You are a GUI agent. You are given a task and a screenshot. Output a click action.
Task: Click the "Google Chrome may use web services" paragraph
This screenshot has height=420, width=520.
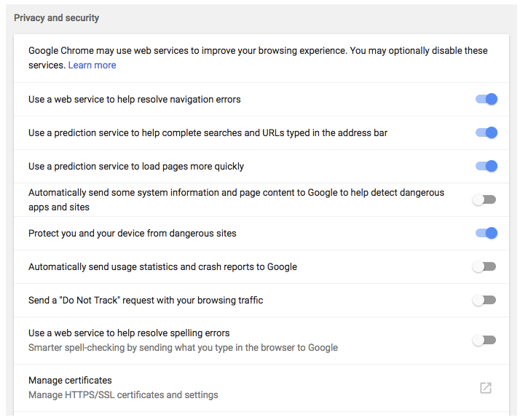[x=258, y=58]
